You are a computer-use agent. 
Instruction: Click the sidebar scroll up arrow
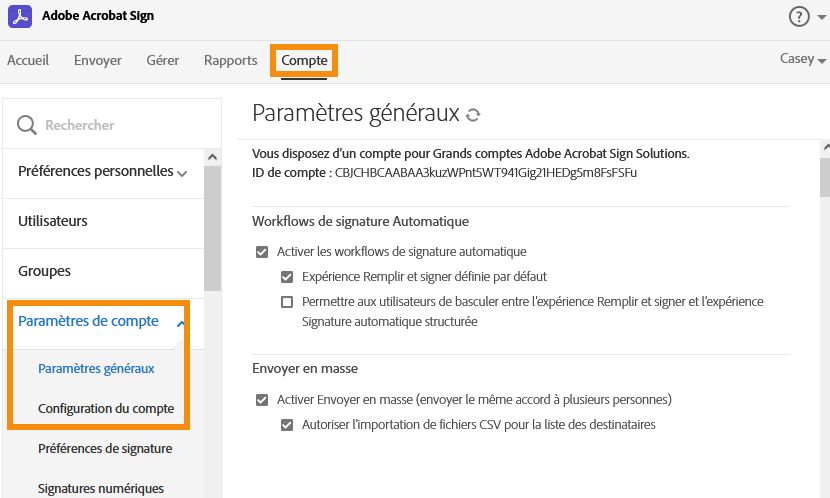(212, 157)
